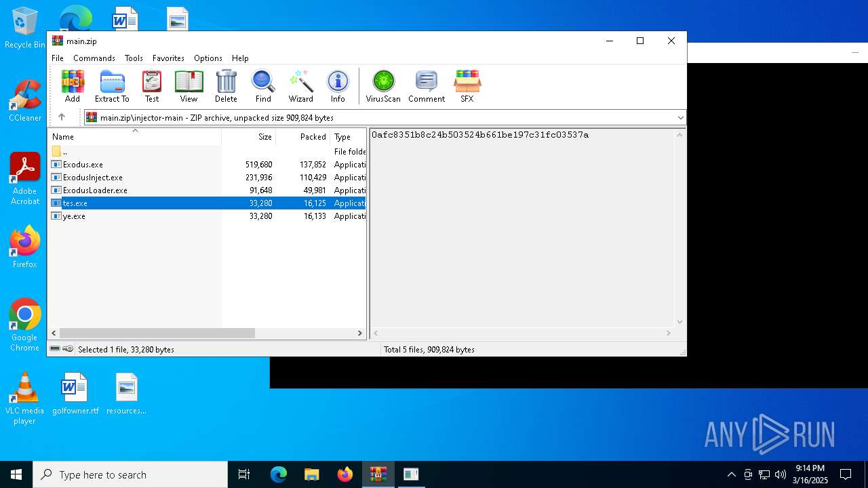Viewport: 868px width, 488px height.
Task: Show hidden system tray icons
Action: [x=731, y=474]
